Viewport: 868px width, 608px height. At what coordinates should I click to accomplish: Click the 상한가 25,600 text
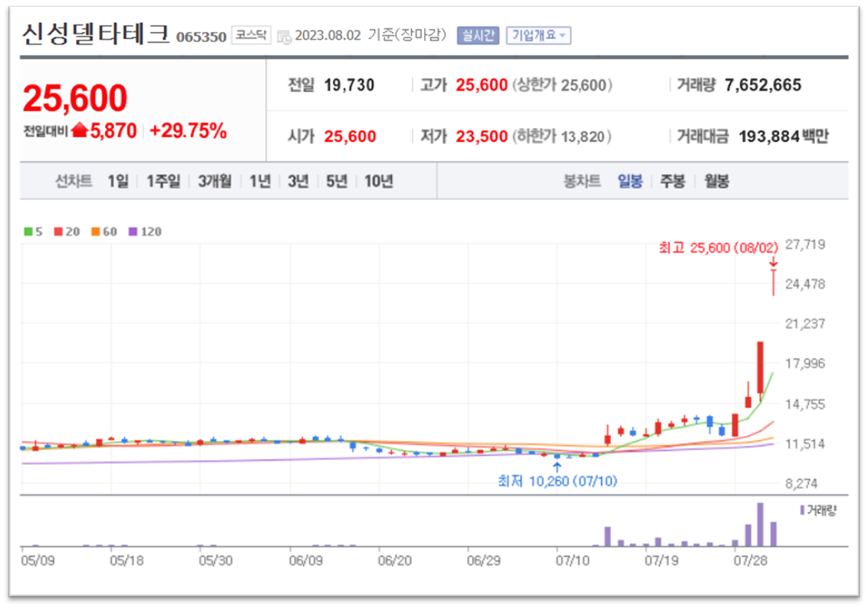pyautogui.click(x=562, y=85)
